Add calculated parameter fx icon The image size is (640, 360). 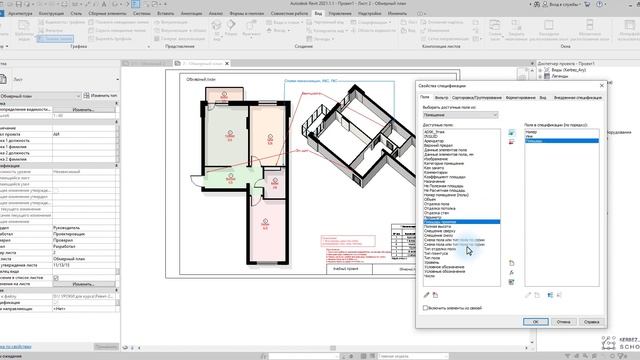(x=511, y=273)
